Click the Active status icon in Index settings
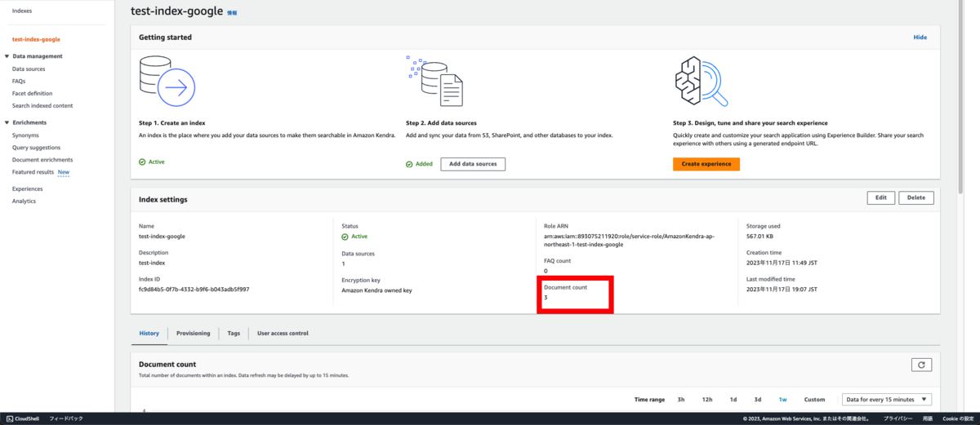Screen dimensions: 980x425 (345, 237)
